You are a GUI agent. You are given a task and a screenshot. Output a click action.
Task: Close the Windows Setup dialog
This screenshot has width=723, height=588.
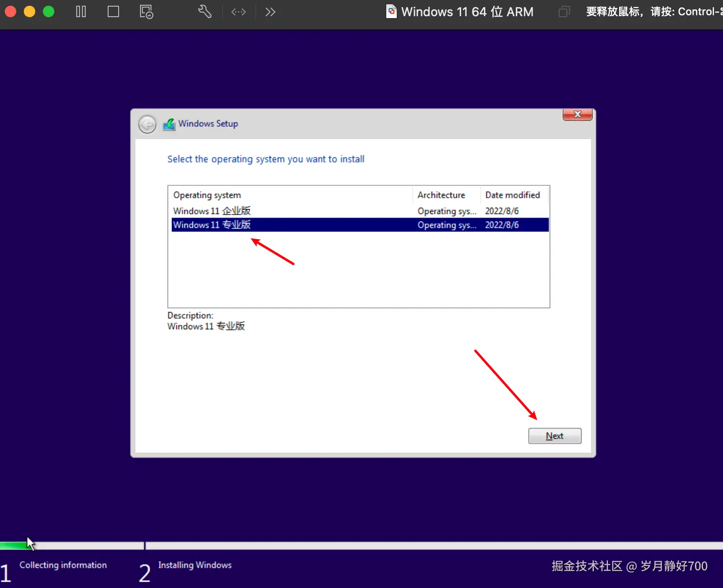tap(577, 114)
